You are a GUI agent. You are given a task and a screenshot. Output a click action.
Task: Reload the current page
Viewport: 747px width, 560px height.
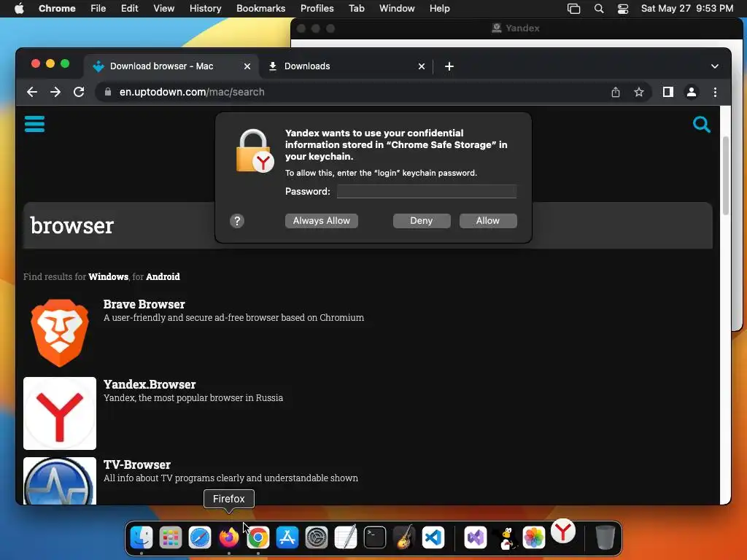[x=79, y=92]
